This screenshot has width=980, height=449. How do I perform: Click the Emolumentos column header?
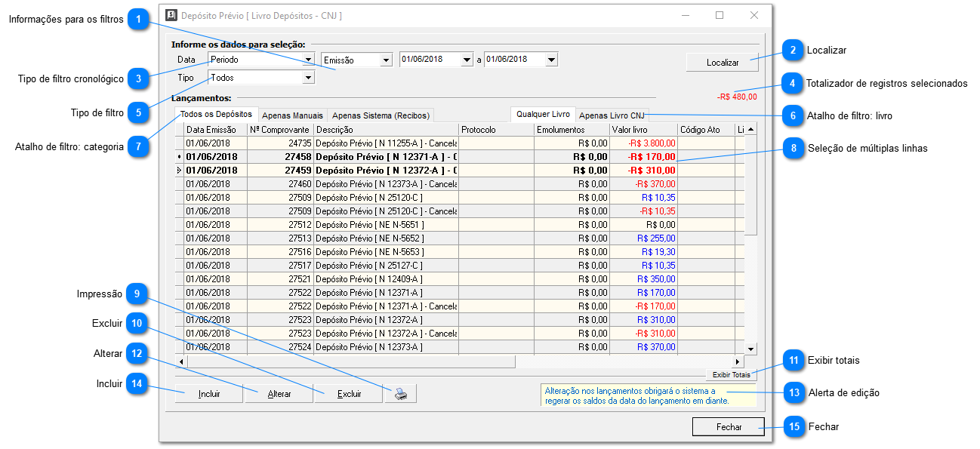tap(572, 130)
